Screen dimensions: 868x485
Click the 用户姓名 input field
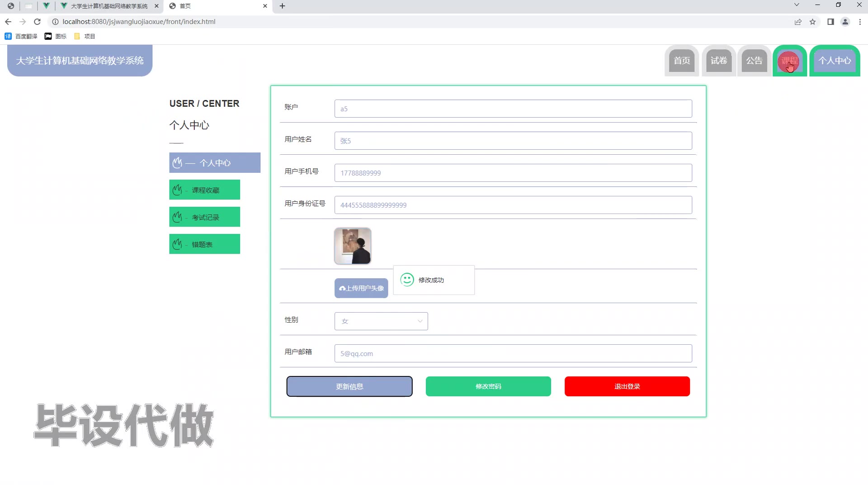tap(513, 141)
